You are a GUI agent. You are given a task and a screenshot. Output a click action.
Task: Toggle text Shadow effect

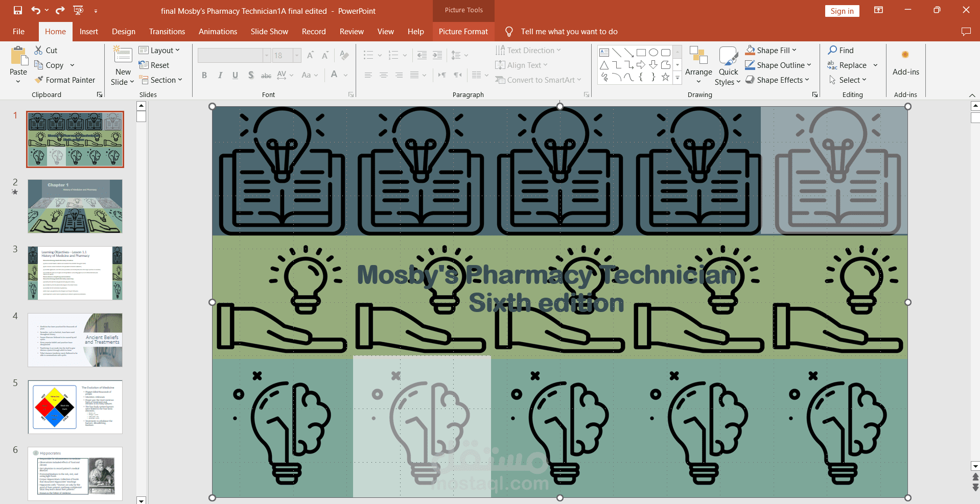click(x=251, y=75)
